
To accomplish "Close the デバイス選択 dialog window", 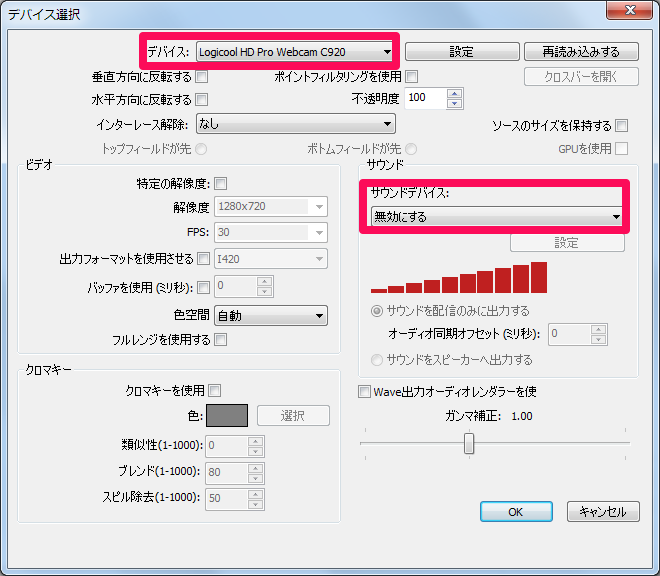I will 630,10.
